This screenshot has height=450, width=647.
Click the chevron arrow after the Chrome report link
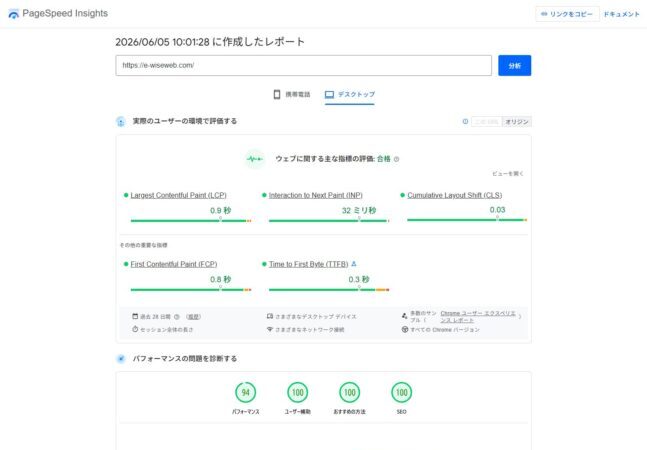(x=520, y=317)
